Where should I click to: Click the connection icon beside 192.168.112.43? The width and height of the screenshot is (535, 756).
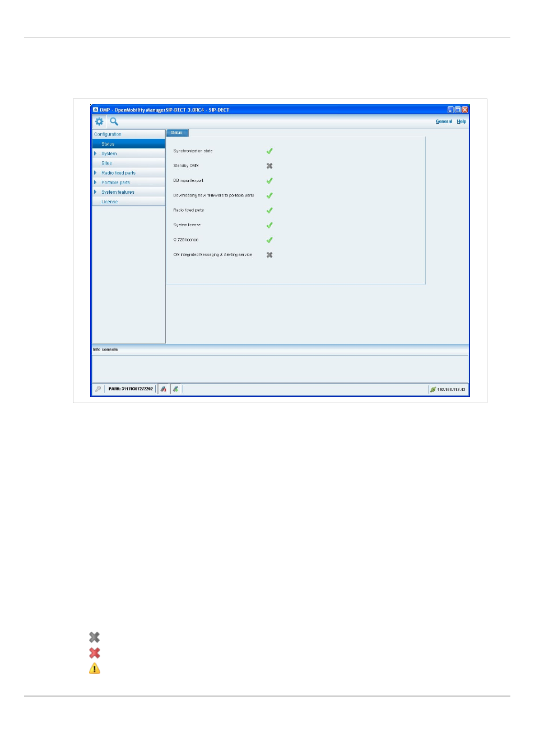(433, 389)
